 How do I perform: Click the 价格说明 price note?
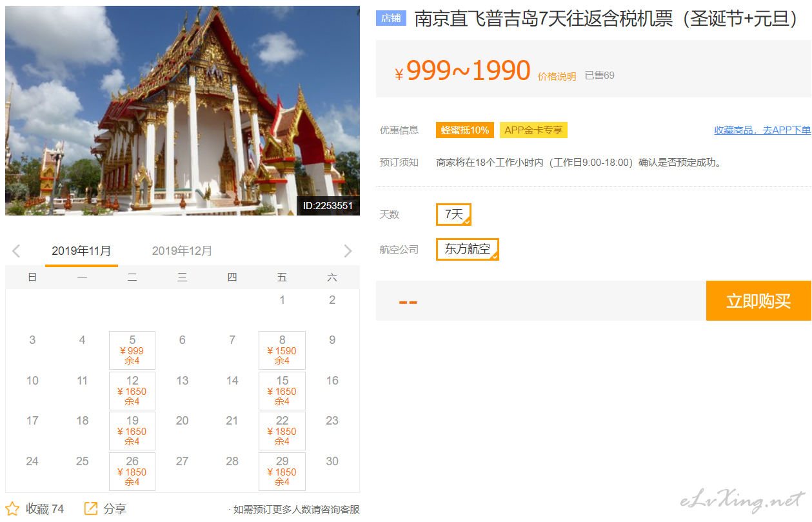(557, 76)
